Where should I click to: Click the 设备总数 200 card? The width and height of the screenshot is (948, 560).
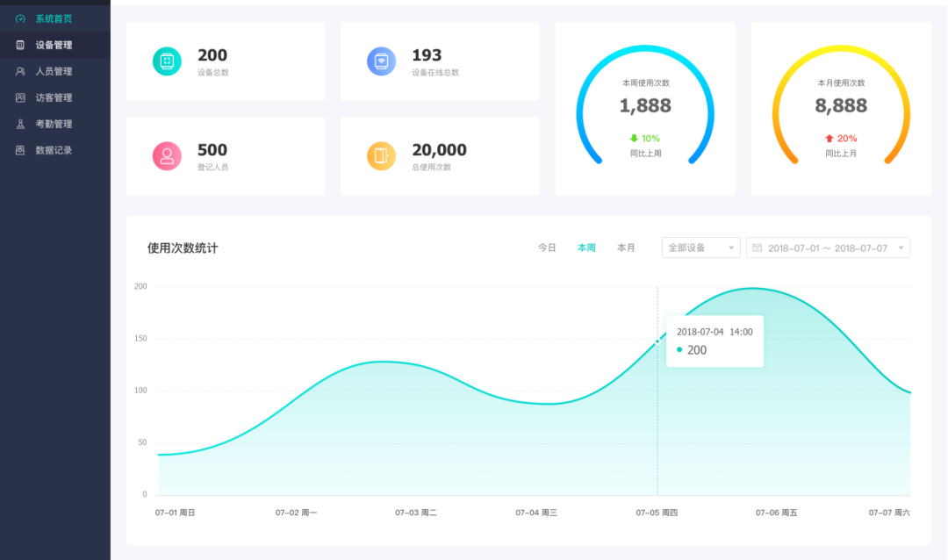(x=226, y=61)
